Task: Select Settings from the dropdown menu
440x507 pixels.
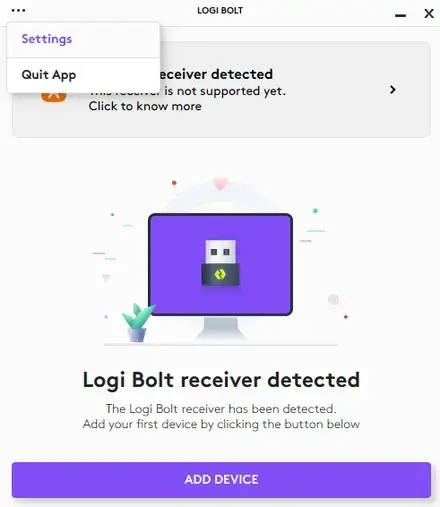Action: 47,39
